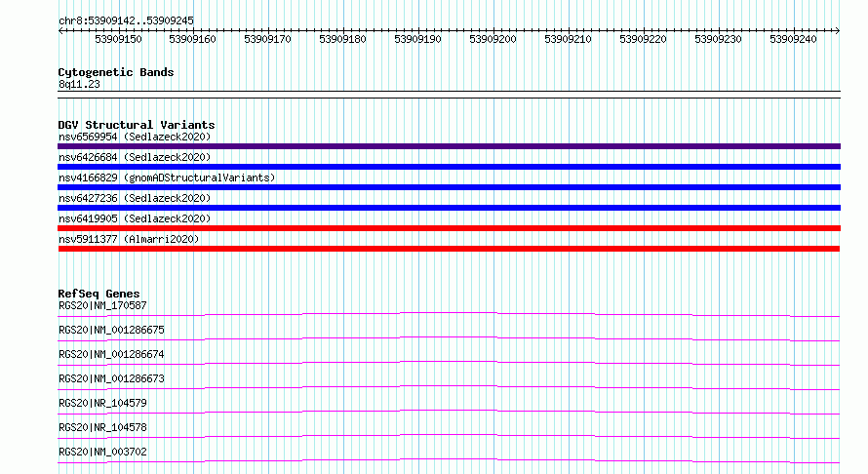Click the Cytogenetic Bands track title
Screen dimensions: 868x474
(116, 72)
